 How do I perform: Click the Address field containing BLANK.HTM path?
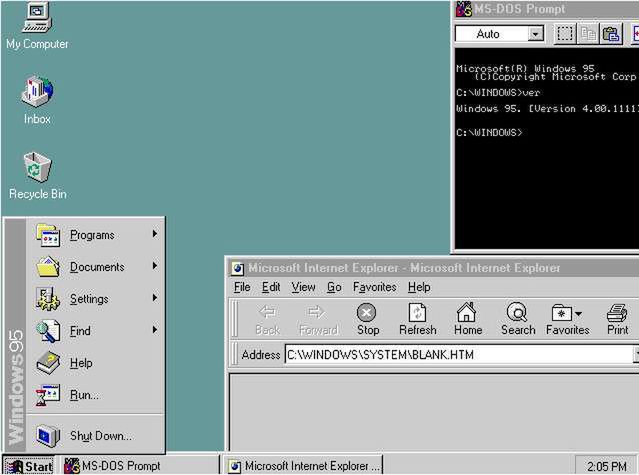[x=459, y=354]
